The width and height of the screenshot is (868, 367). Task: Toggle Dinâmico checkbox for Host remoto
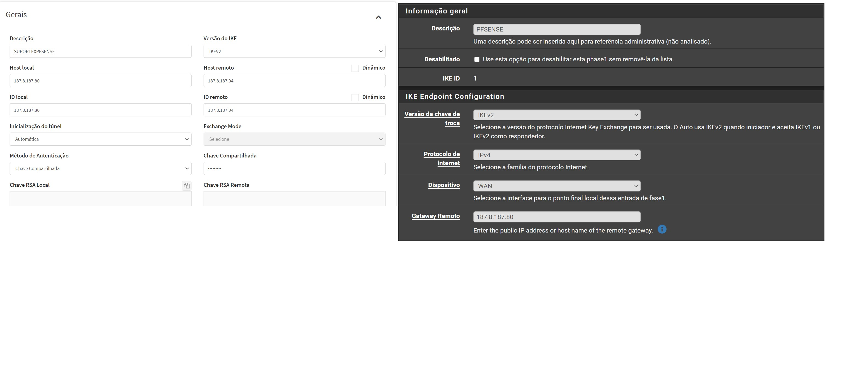pyautogui.click(x=355, y=68)
